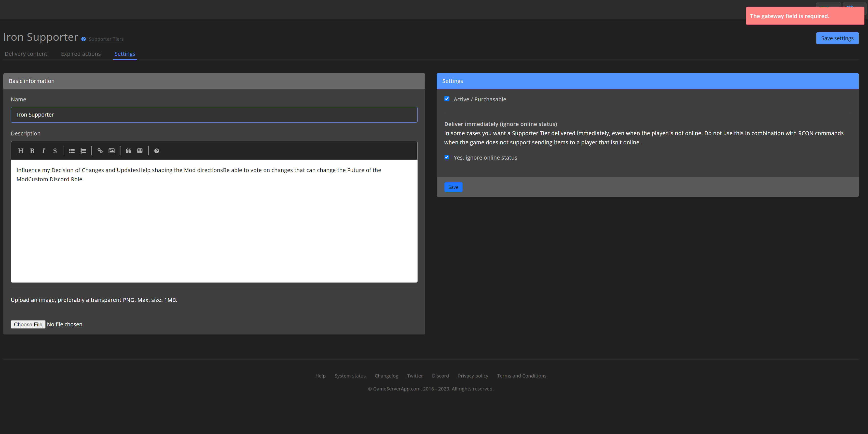View the Privacy policy page
This screenshot has height=434, width=868.
(x=473, y=375)
